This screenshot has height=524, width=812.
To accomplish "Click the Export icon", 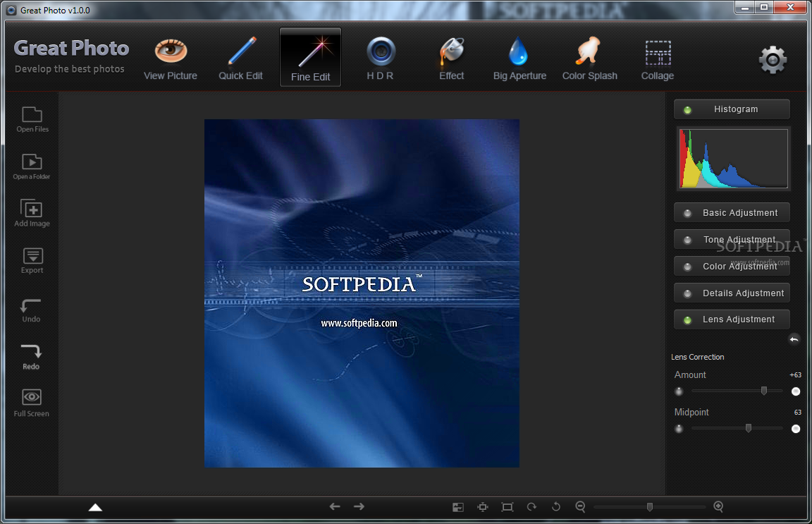I will pos(32,260).
